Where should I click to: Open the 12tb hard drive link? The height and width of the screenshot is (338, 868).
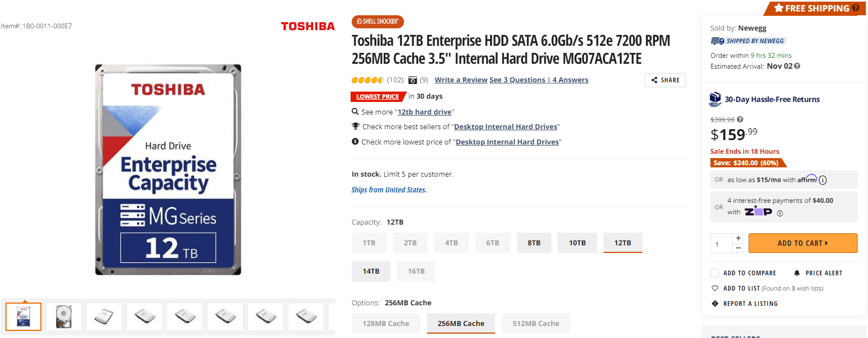[425, 112]
